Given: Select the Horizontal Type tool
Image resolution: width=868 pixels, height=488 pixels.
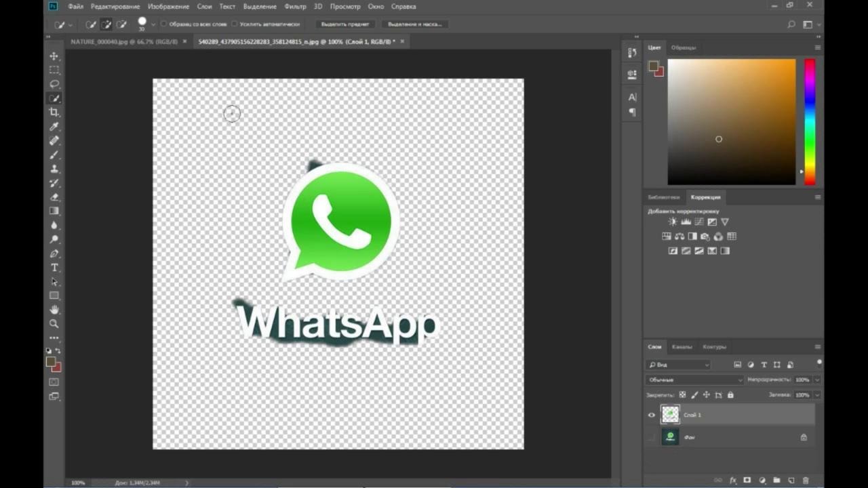Looking at the screenshot, I should coord(54,268).
